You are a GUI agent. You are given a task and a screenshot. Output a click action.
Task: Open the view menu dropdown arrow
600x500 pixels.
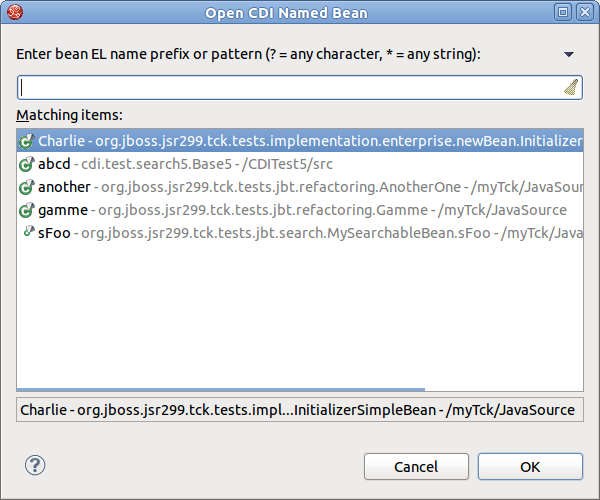tap(569, 54)
